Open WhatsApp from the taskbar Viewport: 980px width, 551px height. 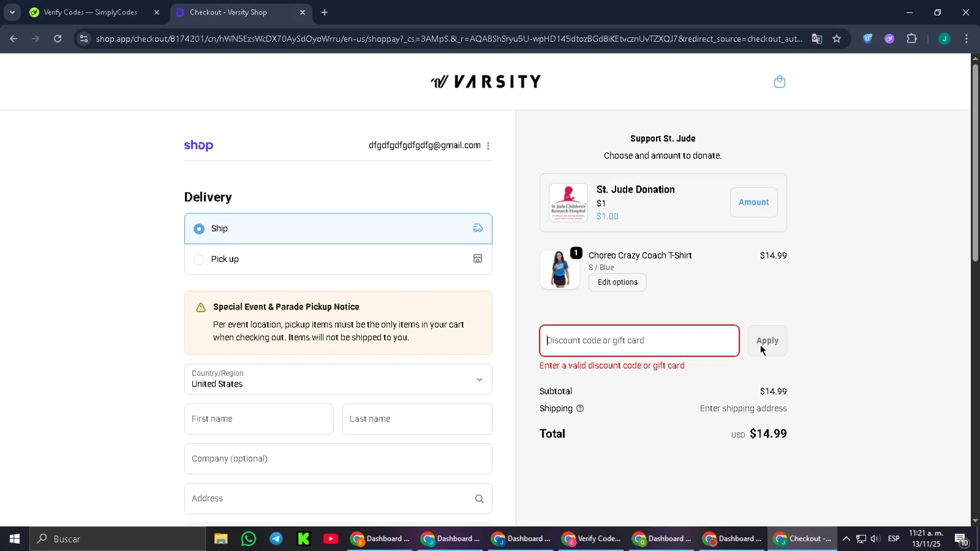coord(248,539)
